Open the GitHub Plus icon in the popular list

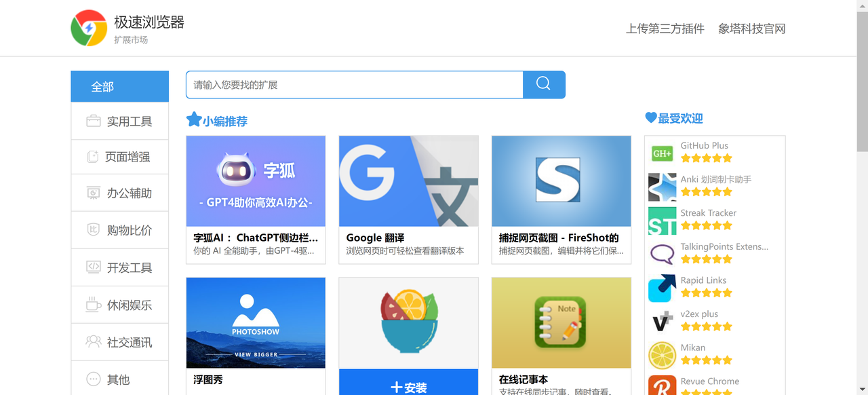(x=662, y=154)
